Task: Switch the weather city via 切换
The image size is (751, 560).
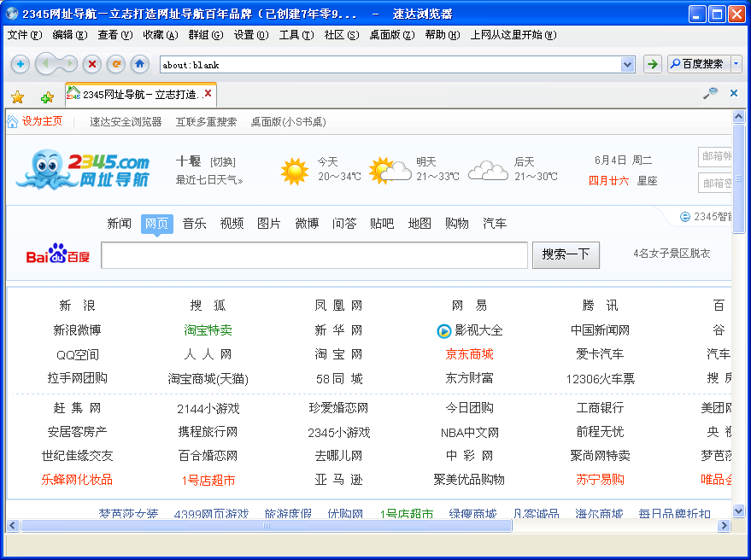Action: point(223,162)
